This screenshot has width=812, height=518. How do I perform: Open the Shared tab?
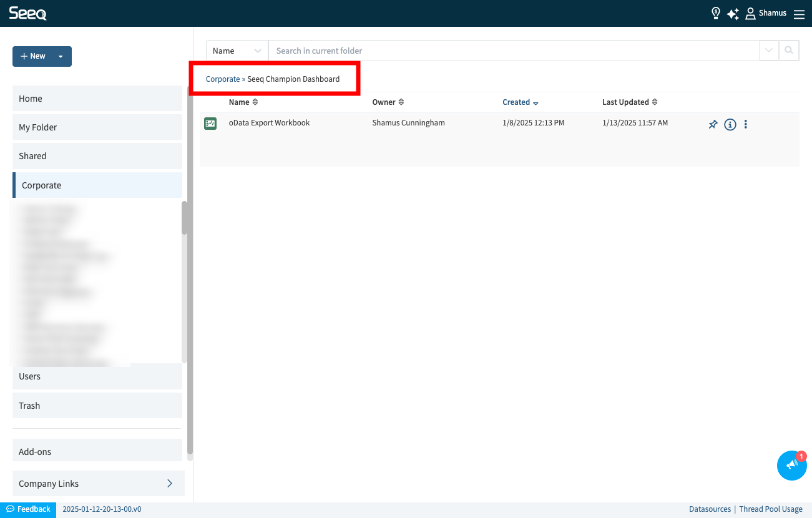97,156
